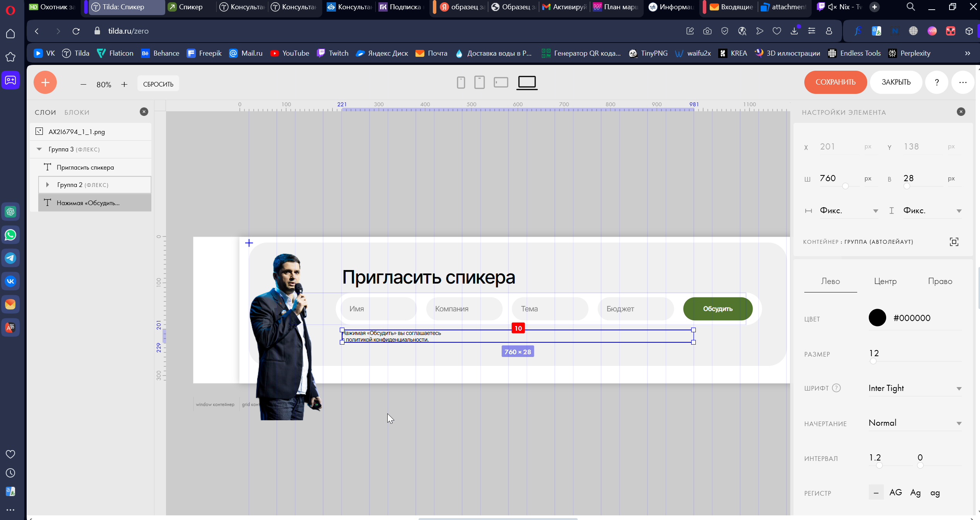Open the height sizing Фикс. dropdown
Screen dimensions: 980x520
tap(932, 211)
